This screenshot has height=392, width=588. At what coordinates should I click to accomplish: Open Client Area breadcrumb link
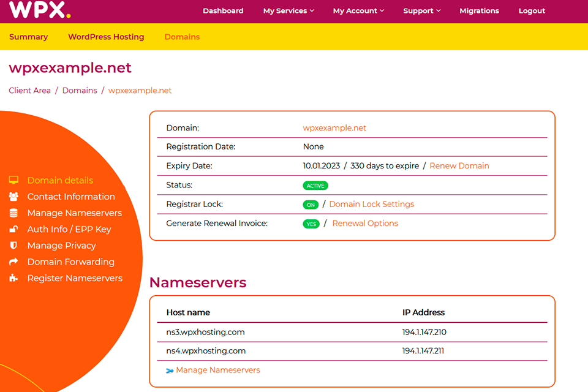(x=29, y=91)
